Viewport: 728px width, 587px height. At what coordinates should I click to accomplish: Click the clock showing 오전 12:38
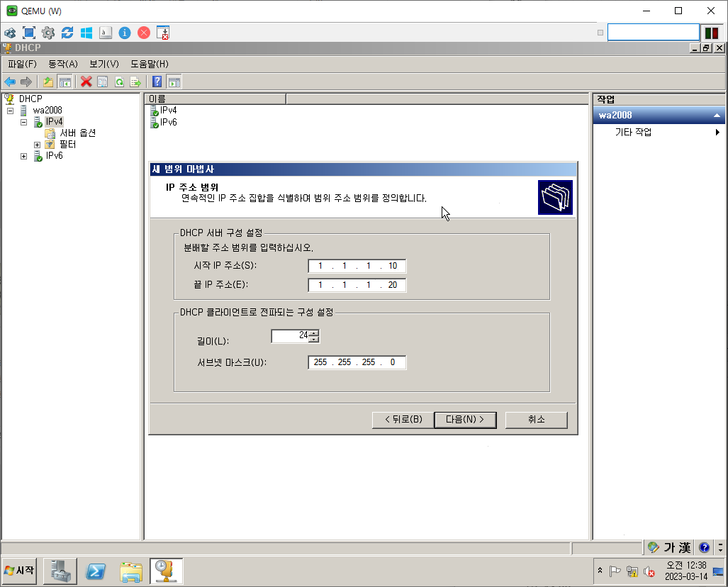click(686, 565)
